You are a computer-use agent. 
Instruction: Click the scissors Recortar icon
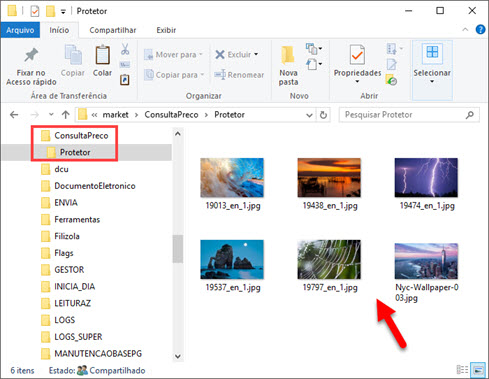tap(125, 49)
